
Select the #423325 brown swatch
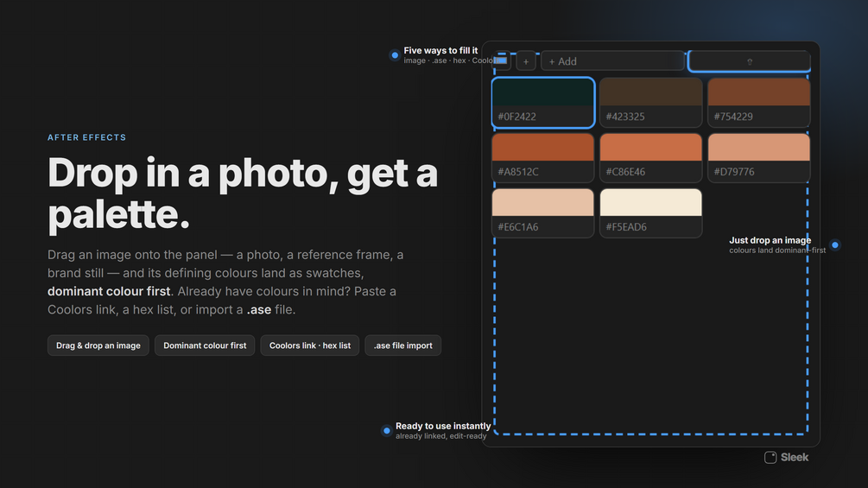point(651,103)
